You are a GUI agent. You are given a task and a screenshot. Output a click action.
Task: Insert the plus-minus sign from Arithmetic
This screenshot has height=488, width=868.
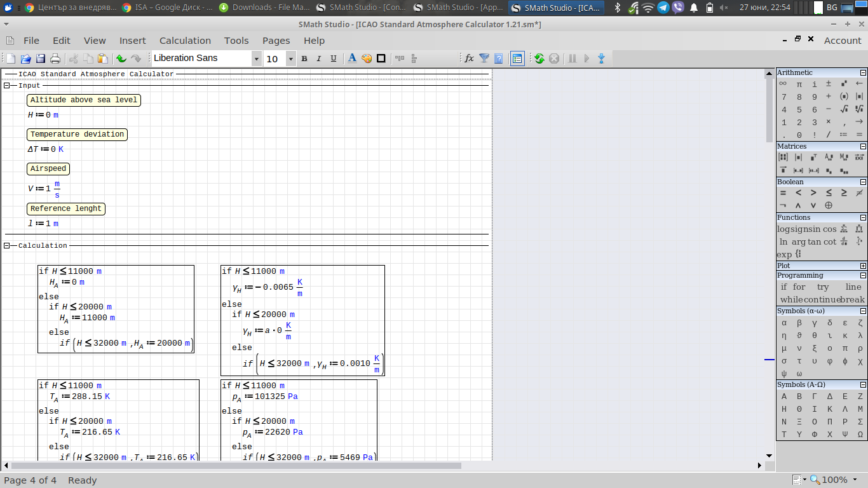829,84
